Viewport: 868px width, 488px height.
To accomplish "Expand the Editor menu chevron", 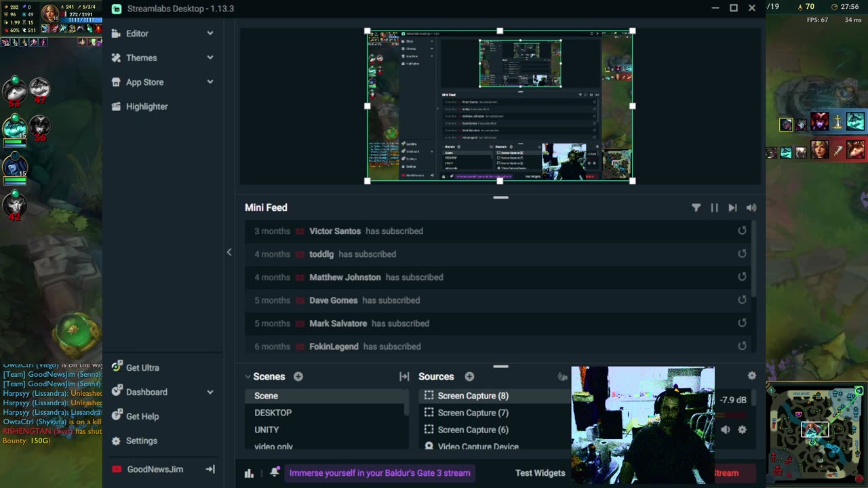I will coord(210,33).
